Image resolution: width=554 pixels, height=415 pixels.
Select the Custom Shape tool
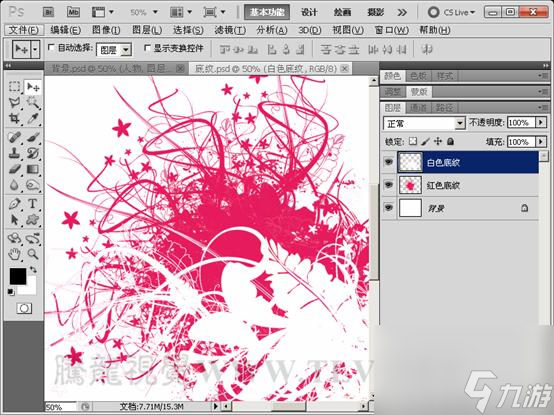coord(33,220)
